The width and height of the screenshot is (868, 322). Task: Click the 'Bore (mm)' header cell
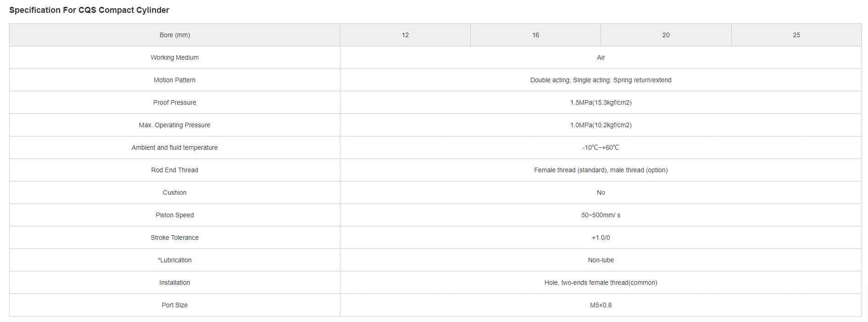(174, 35)
